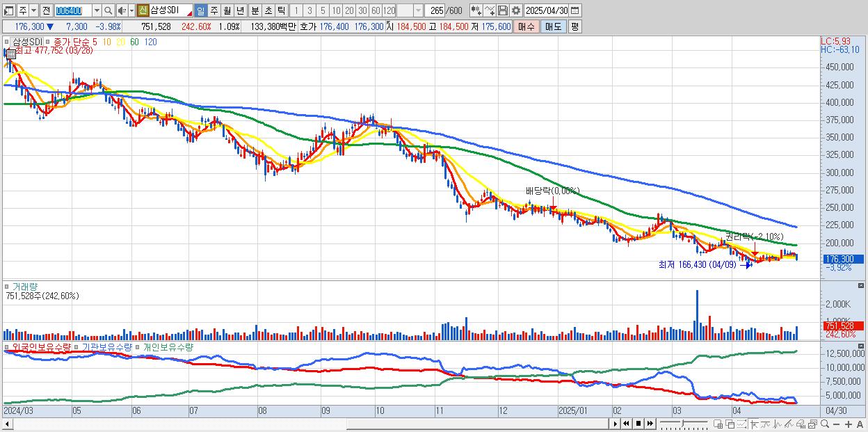868x432 pixels.
Task: Click the layout icon at top-left corner
Action: [8, 10]
